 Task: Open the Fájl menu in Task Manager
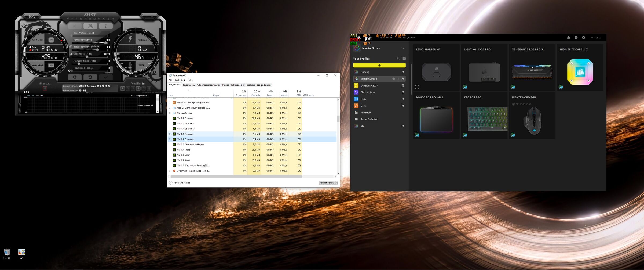(x=170, y=80)
